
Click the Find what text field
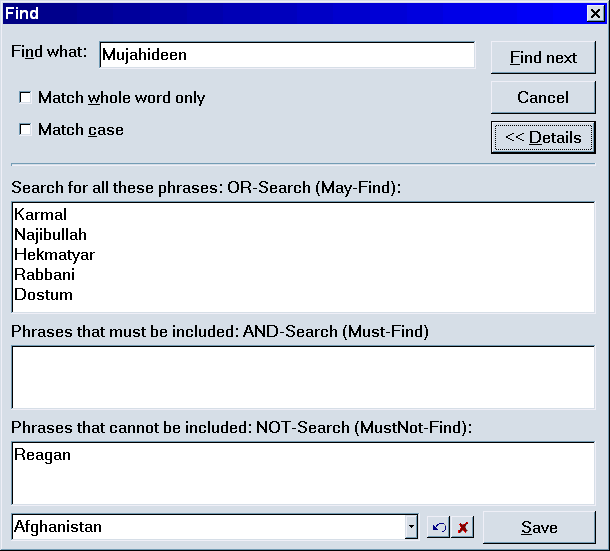click(x=286, y=56)
